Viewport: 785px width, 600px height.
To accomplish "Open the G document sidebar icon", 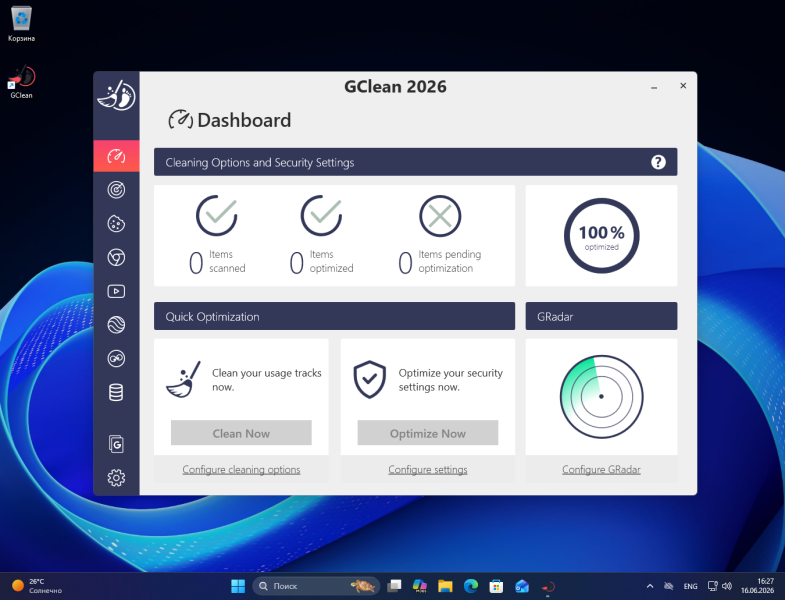I will pos(116,444).
